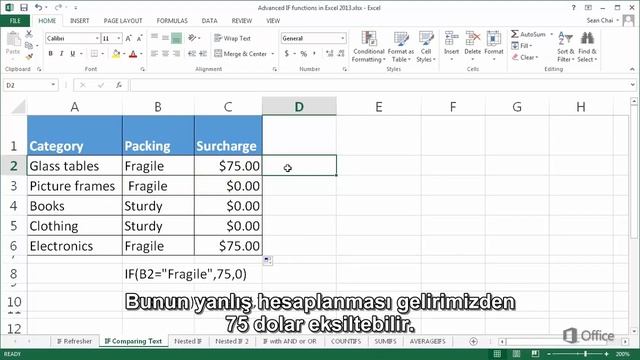Screen dimensions: 640x360
Task: Apply Percent style
Action: (303, 53)
